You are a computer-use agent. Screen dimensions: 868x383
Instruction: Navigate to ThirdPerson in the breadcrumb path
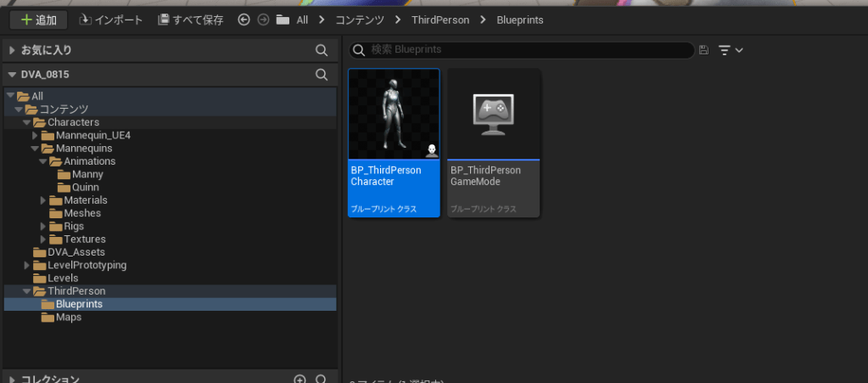[x=440, y=20]
